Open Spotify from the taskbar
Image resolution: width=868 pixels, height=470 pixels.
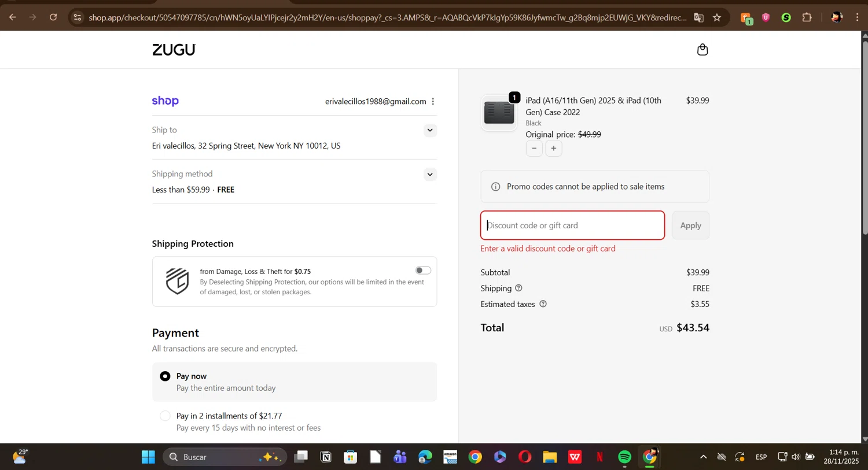[624, 457]
